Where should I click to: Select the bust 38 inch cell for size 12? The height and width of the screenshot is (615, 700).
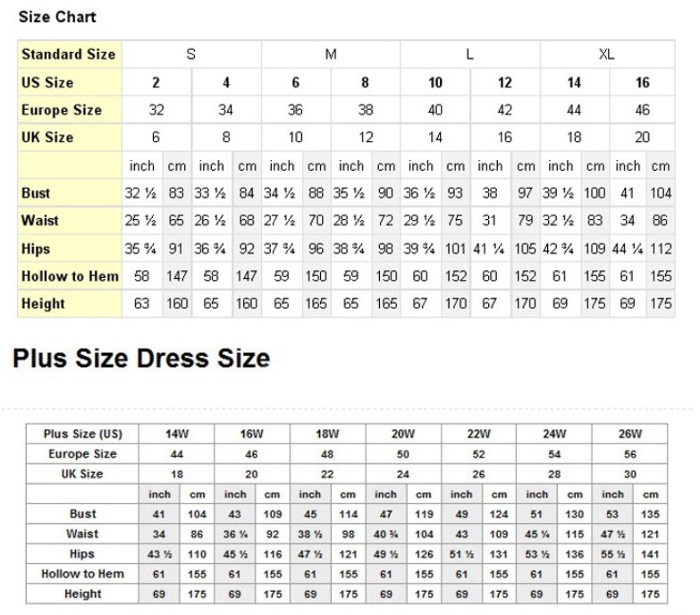(490, 193)
